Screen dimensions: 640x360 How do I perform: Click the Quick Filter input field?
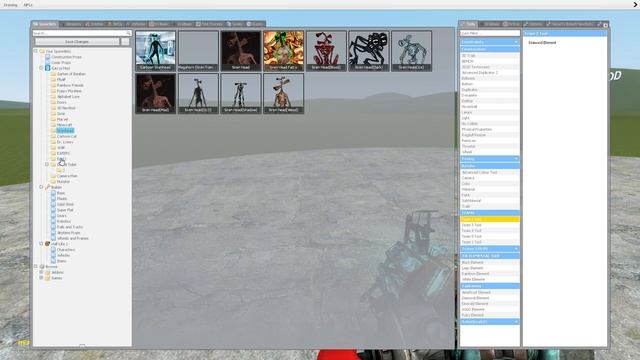(x=490, y=33)
